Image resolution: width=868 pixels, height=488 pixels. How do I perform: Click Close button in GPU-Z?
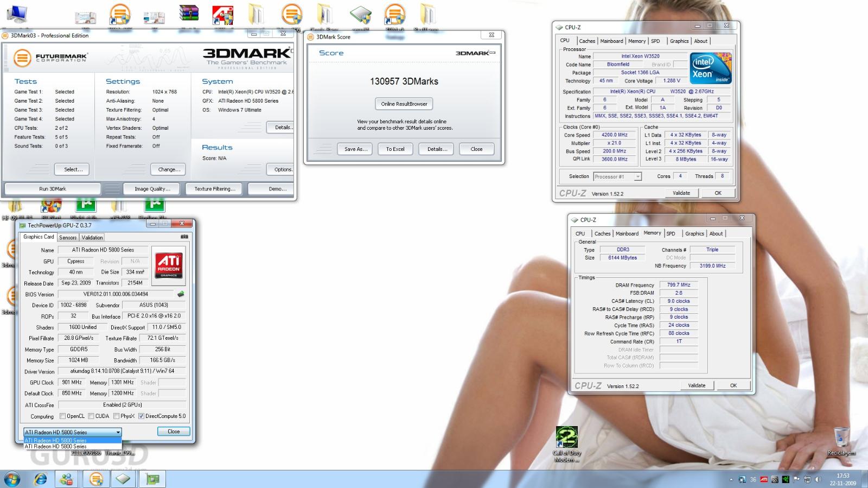174,431
